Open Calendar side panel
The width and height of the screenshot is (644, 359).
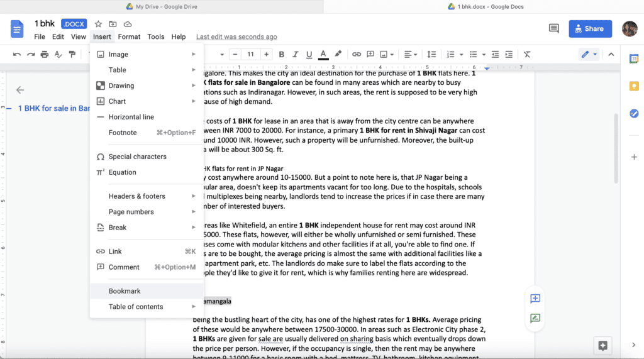coord(634,59)
